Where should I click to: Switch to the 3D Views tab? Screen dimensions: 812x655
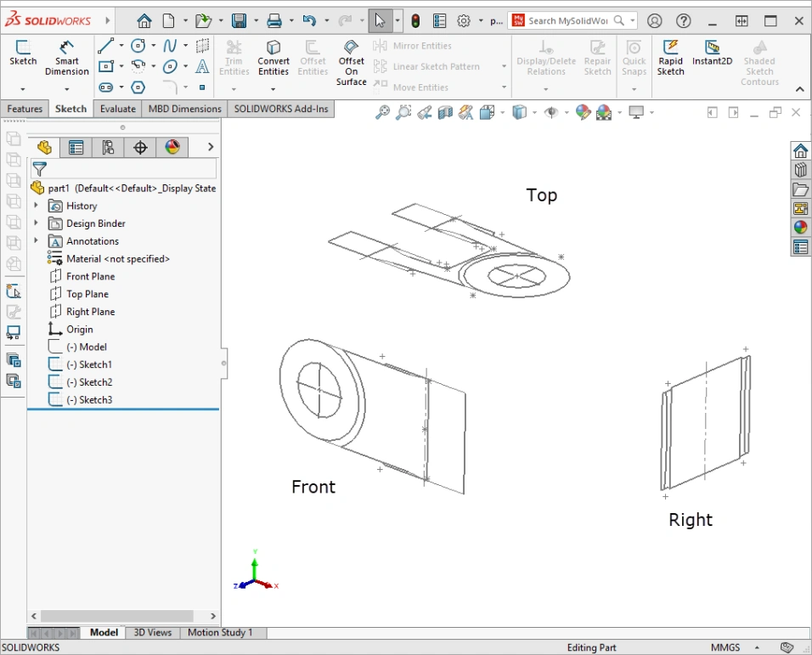point(152,632)
